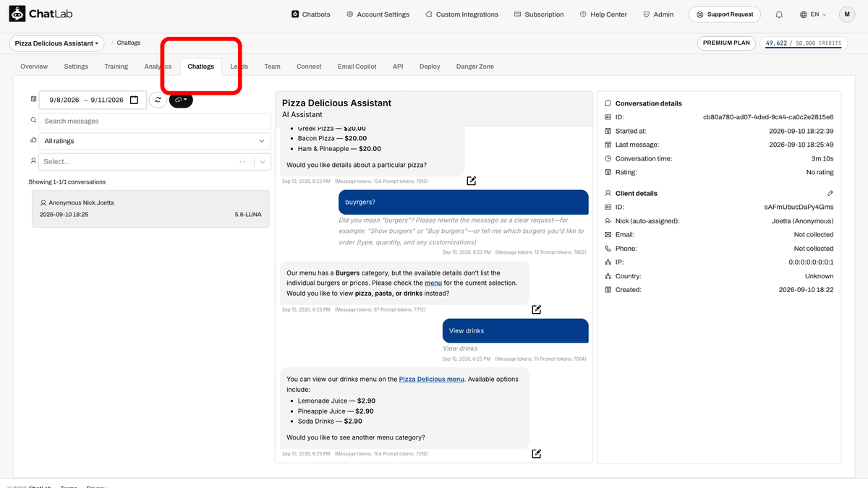Click user icon beside the Select filter

(33, 160)
